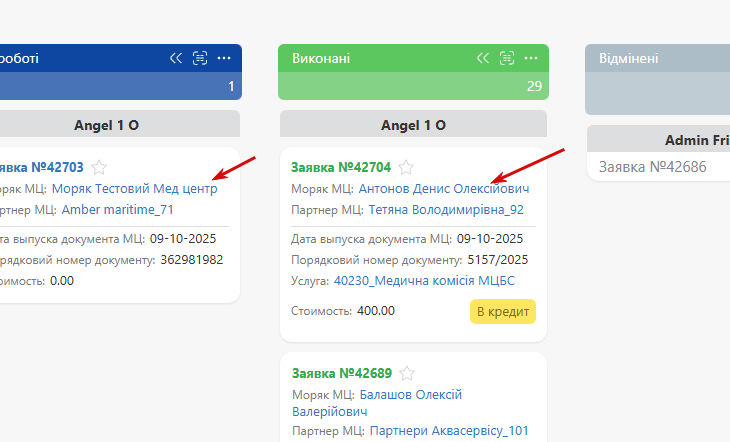730x442 pixels.
Task: Open cancelled card Заявка №42686
Action: (x=652, y=167)
